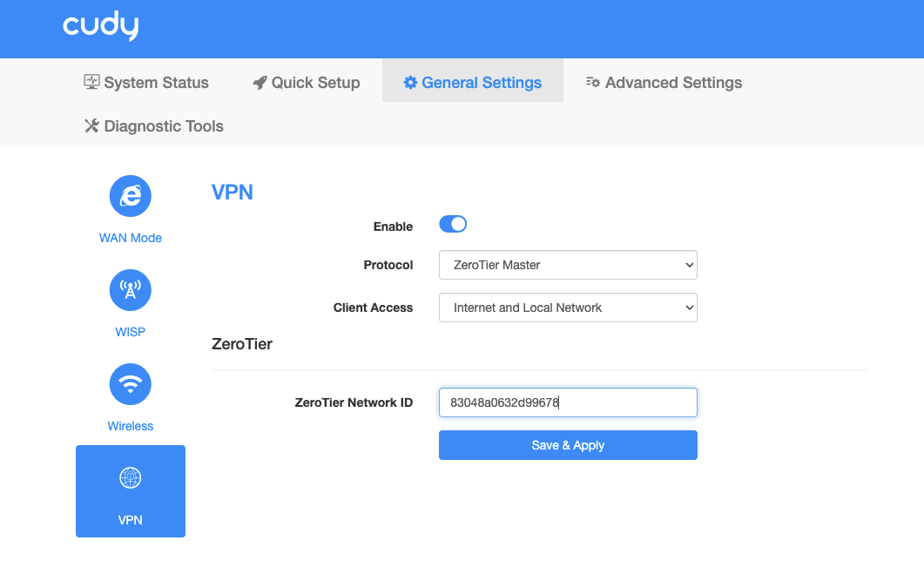Select the VPN globe icon in sidebar
Screen dimensions: 924x588
click(131, 478)
